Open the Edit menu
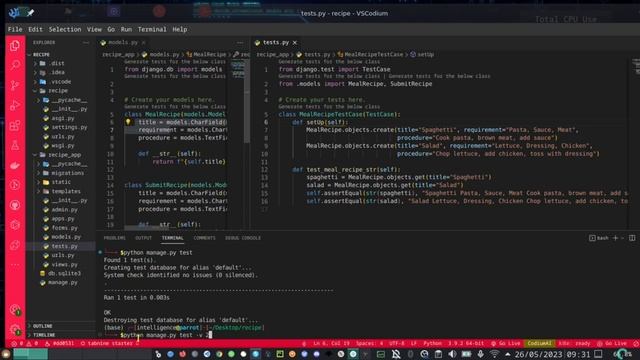This screenshot has height=360, width=640. click(x=35, y=29)
